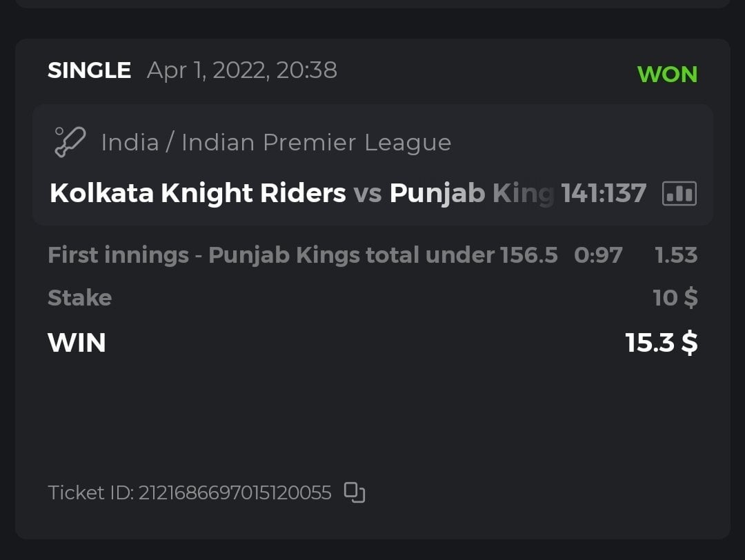
Task: Click the previous bet card edge at top
Action: pos(372,3)
